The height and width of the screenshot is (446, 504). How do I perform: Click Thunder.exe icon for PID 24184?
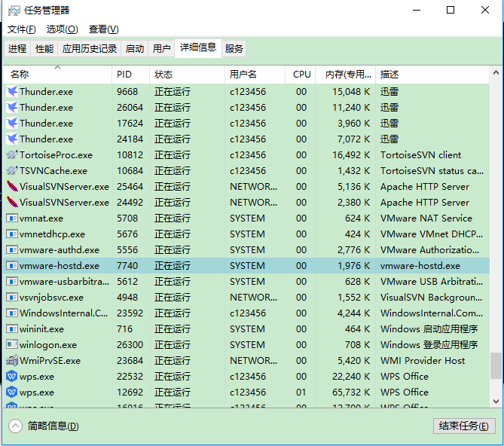point(12,139)
